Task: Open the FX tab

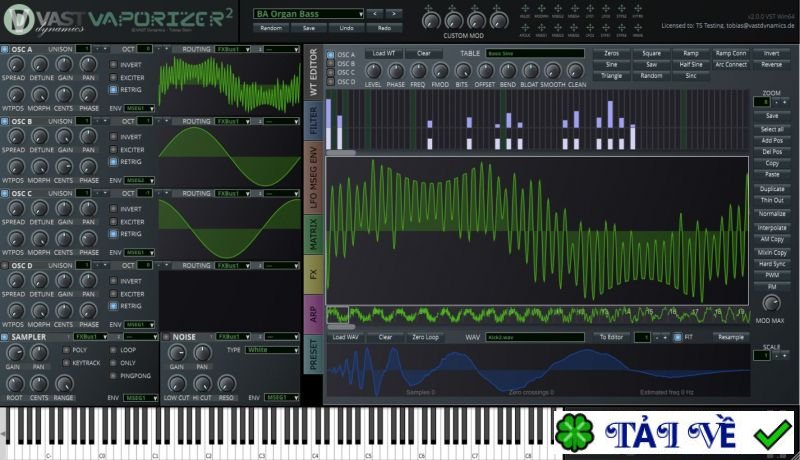Action: click(313, 274)
